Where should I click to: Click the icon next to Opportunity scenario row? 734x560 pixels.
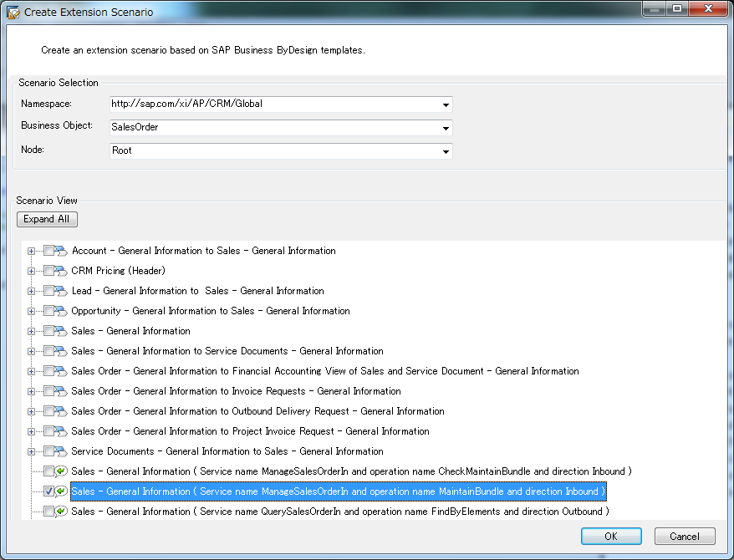pyautogui.click(x=61, y=311)
